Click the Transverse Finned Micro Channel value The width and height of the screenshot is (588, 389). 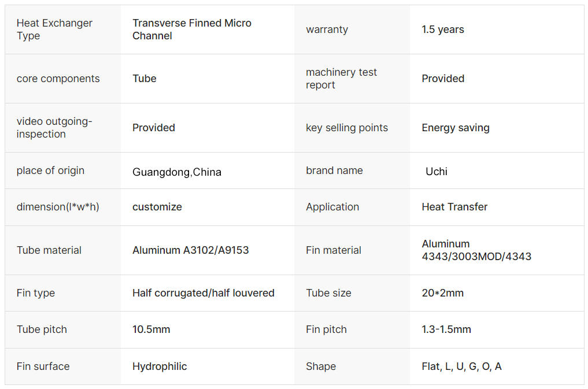[191, 29]
